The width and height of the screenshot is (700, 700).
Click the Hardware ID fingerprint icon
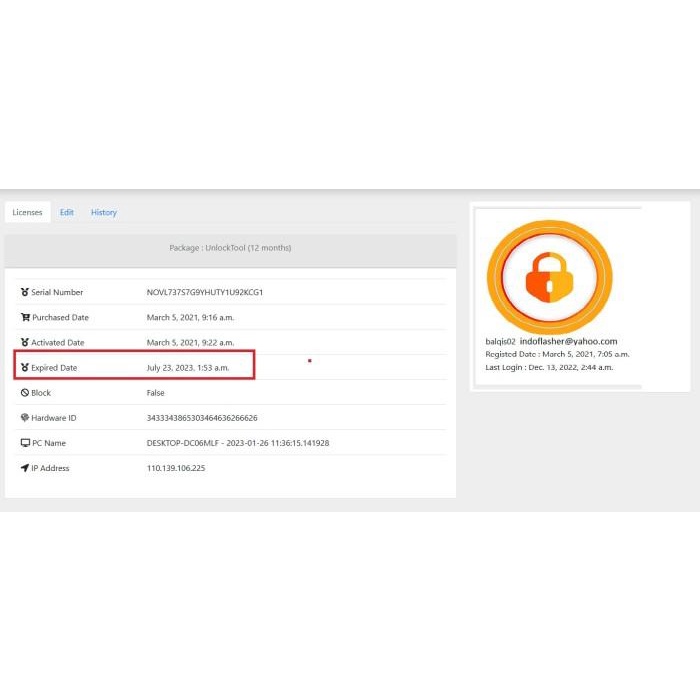[x=25, y=418]
